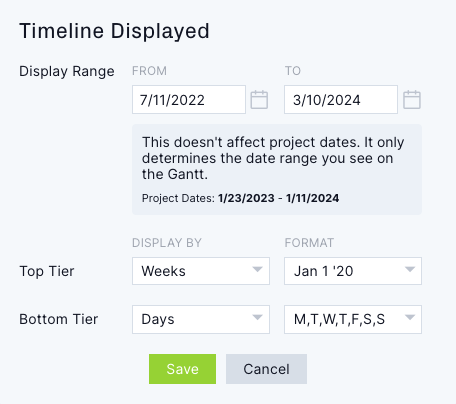Click the arrow on the Weeks combo box

257,269
